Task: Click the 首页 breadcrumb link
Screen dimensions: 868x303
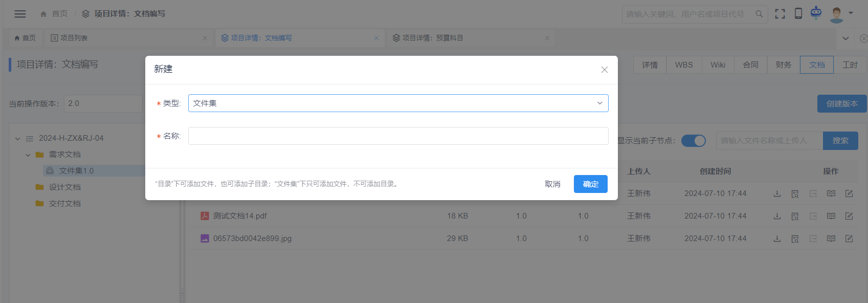Action: tap(60, 14)
